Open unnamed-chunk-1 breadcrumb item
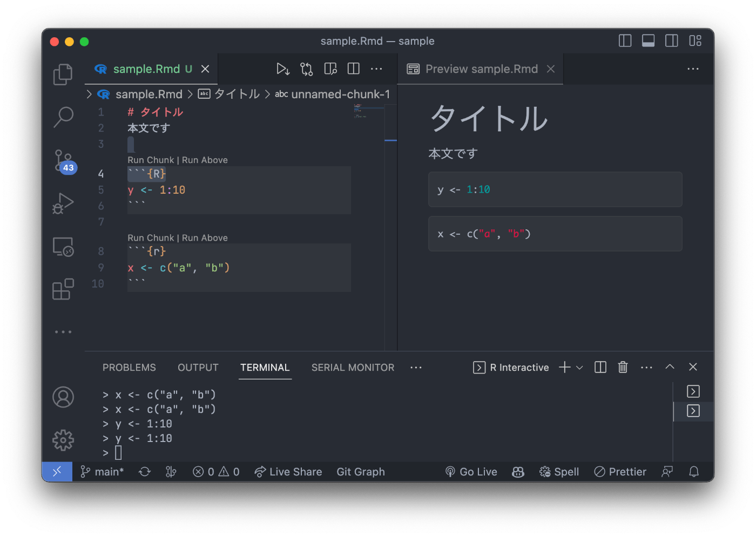The image size is (756, 537). [x=333, y=94]
